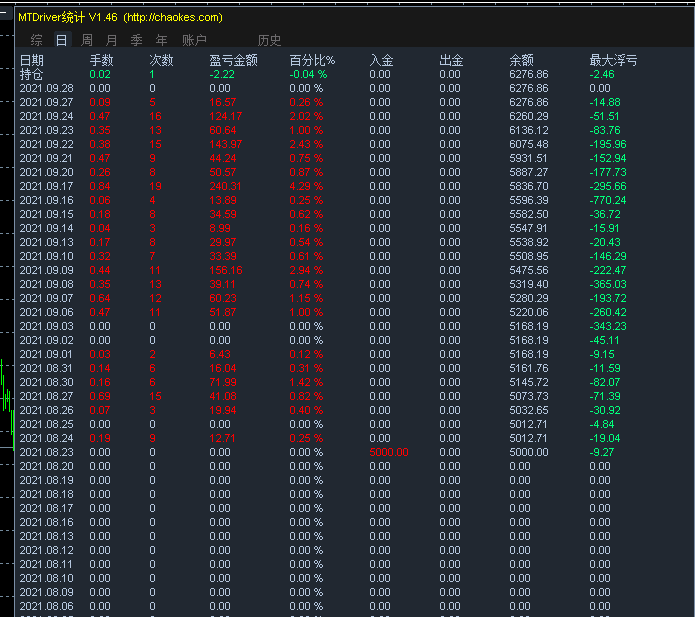The image size is (695, 617).
Task: Click the 日期 column header
Action: click(32, 60)
